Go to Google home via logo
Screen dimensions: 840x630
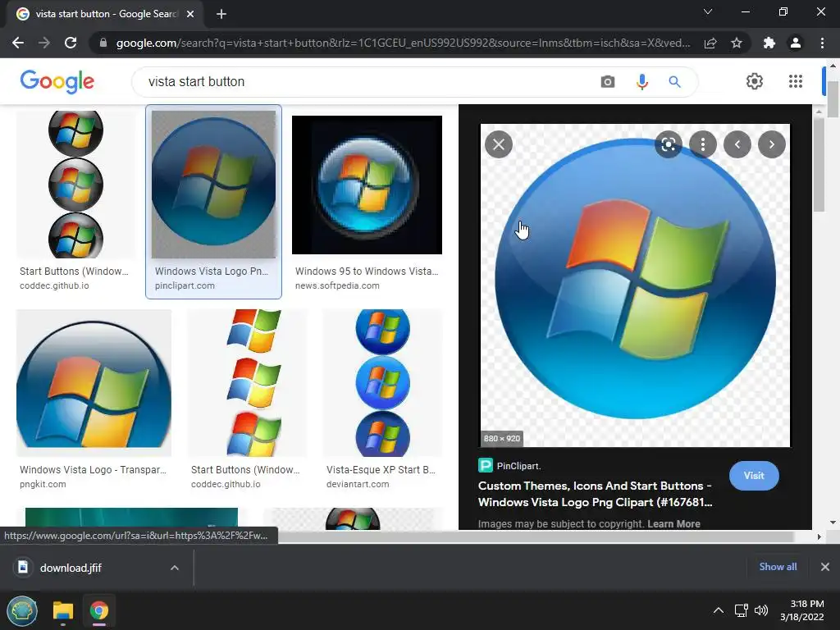[x=57, y=81]
